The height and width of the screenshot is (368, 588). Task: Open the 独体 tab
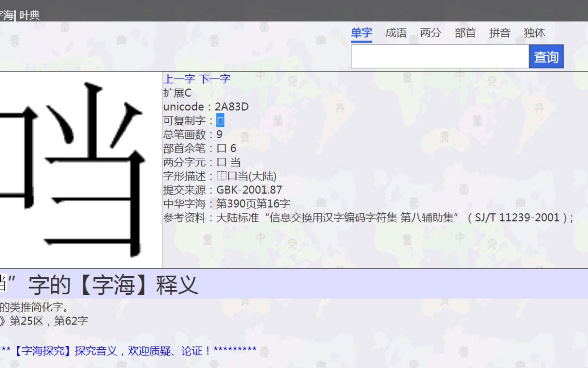tap(534, 33)
